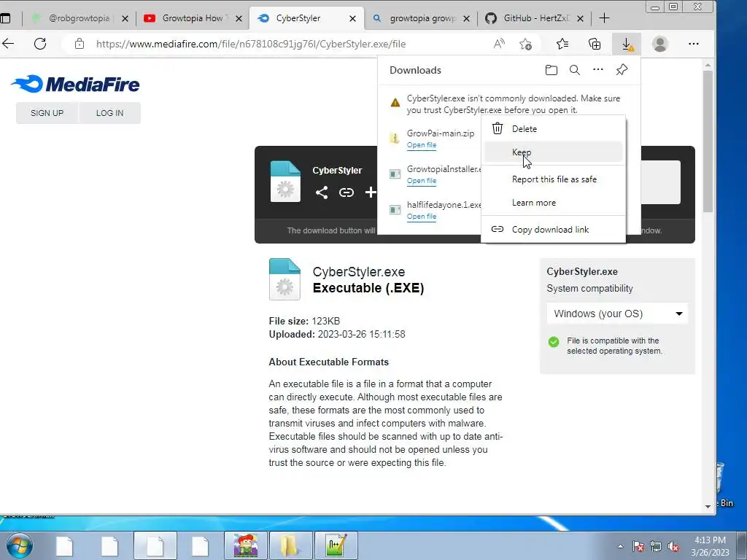The height and width of the screenshot is (560, 747).
Task: Click the plus icon under CyberStyler
Action: pos(371,192)
